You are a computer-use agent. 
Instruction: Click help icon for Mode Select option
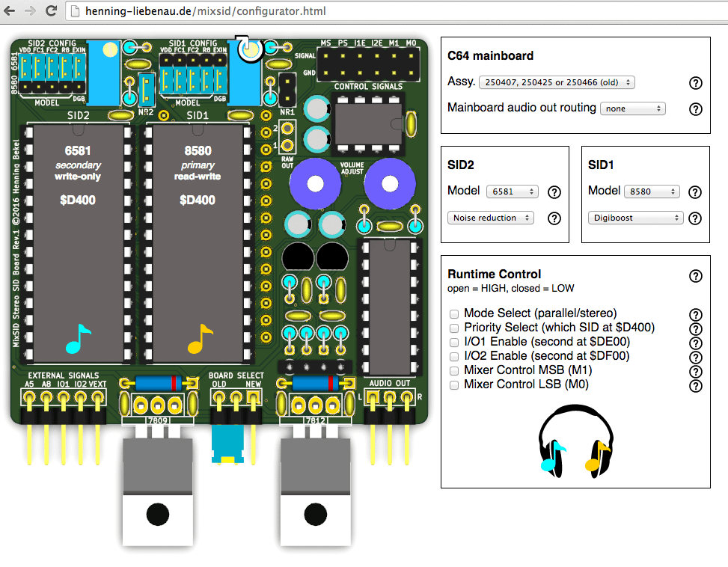click(695, 315)
